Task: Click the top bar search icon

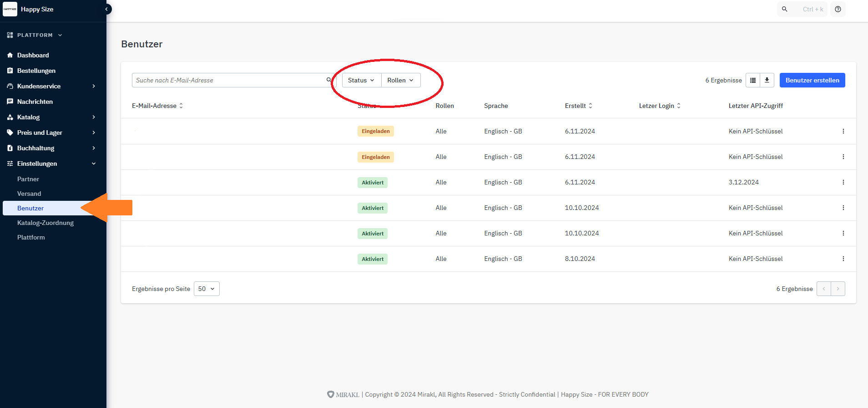Action: (784, 9)
